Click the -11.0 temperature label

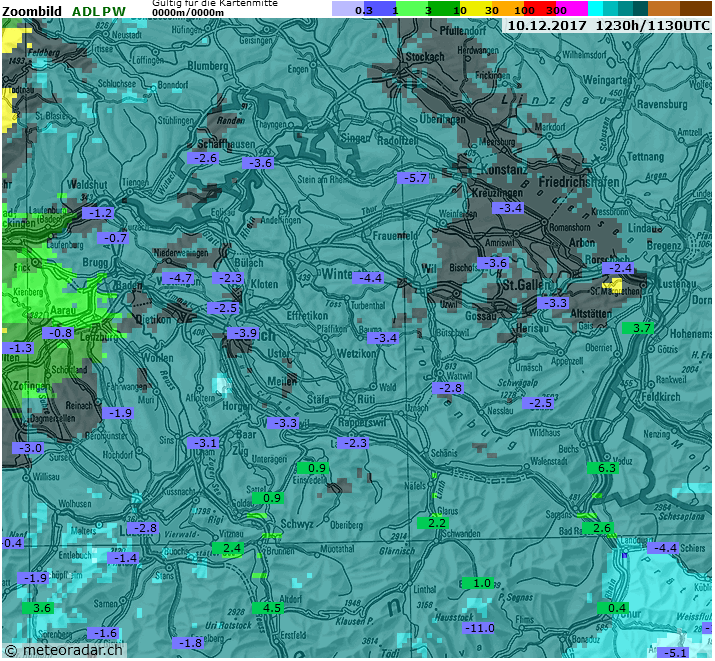pyautogui.click(x=478, y=628)
